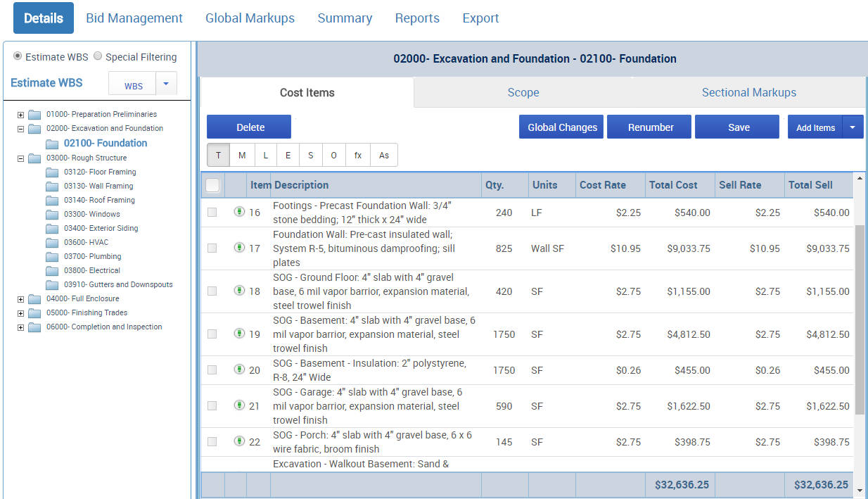Check the select-all box in table header
868x499 pixels.
coord(212,186)
